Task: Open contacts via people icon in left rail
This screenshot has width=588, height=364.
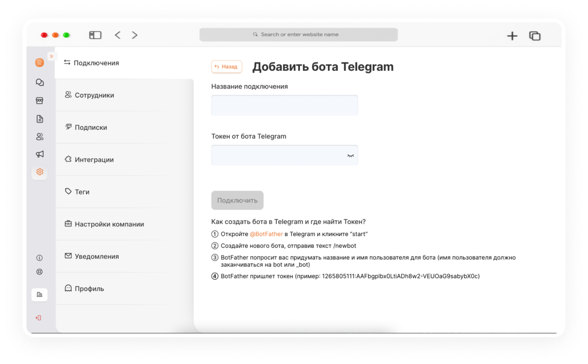Action: pos(40,137)
